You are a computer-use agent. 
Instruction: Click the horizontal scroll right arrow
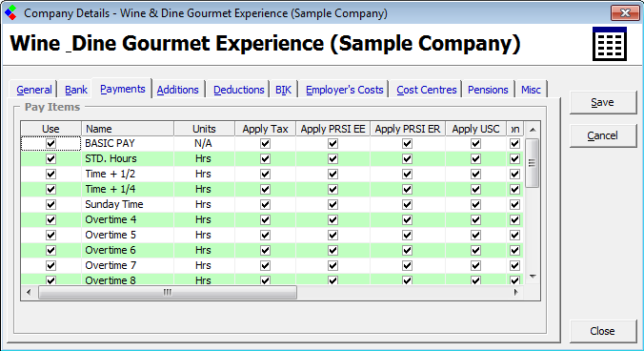(x=515, y=292)
